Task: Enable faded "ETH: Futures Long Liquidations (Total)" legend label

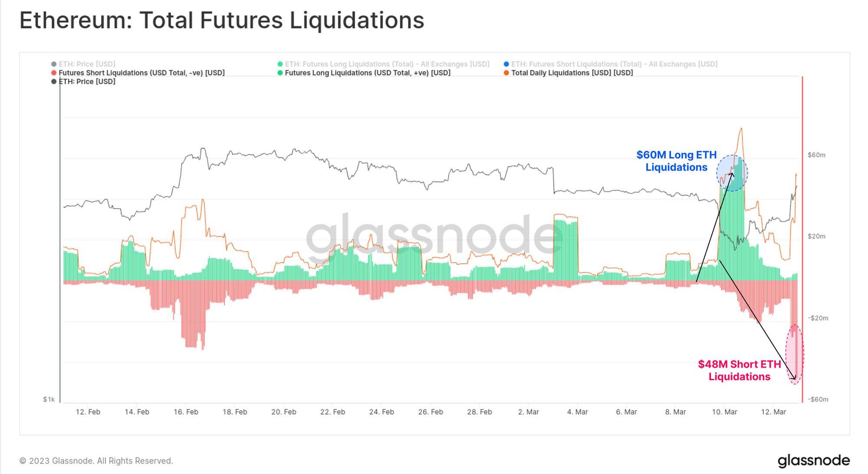Action: (387, 64)
